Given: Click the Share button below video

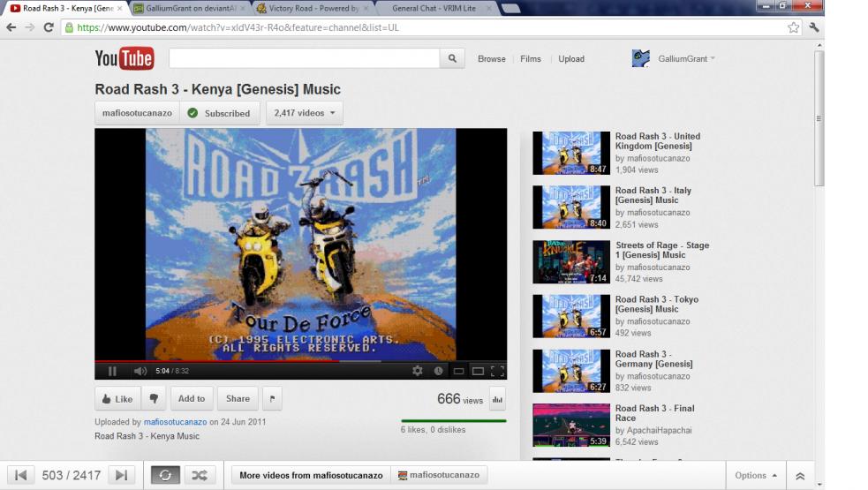Looking at the screenshot, I should pyautogui.click(x=238, y=399).
